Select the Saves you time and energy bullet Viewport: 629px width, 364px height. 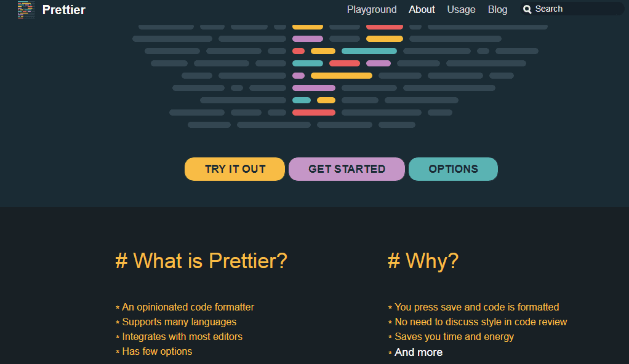coord(454,337)
